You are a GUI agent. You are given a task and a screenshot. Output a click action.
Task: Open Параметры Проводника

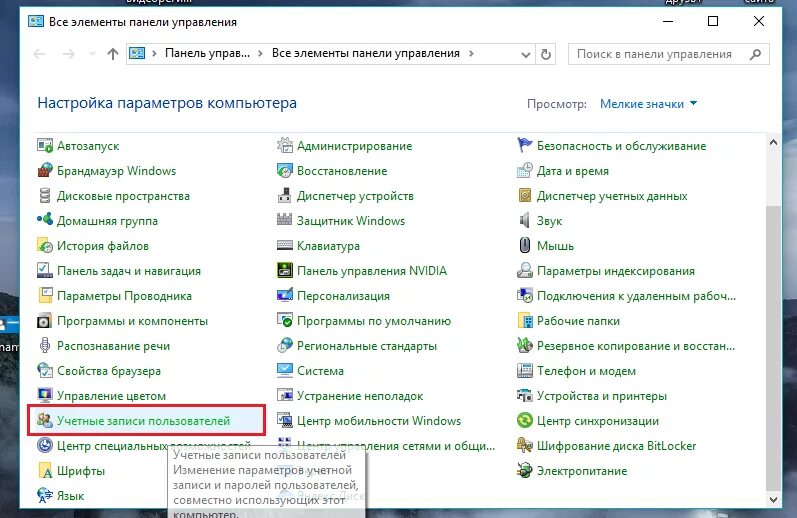coord(124,296)
